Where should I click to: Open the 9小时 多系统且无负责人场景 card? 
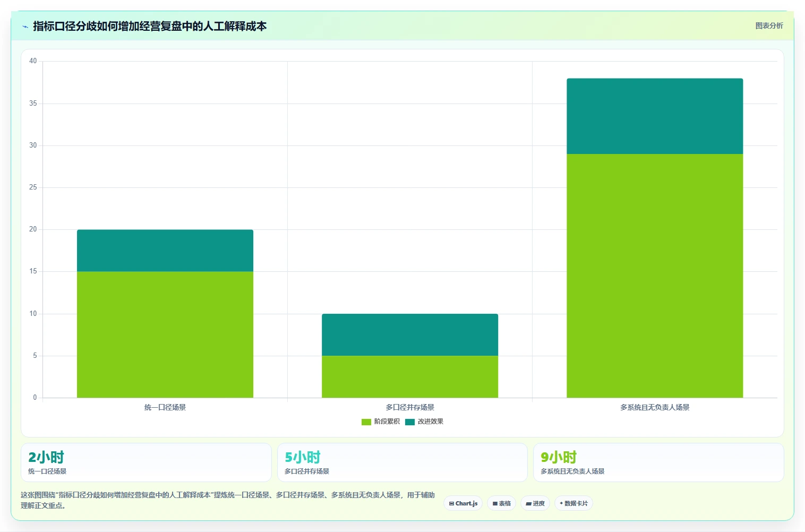coord(658,462)
